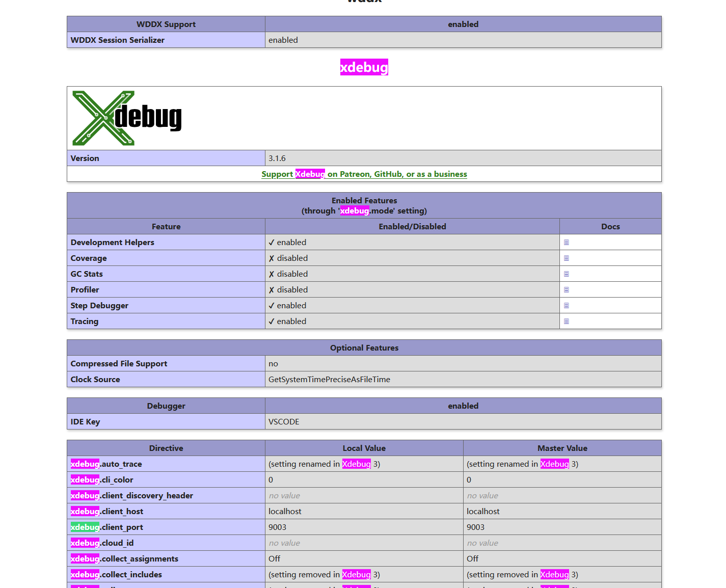Select the Compressed File Support label
This screenshot has width=726, height=588.
click(x=119, y=364)
